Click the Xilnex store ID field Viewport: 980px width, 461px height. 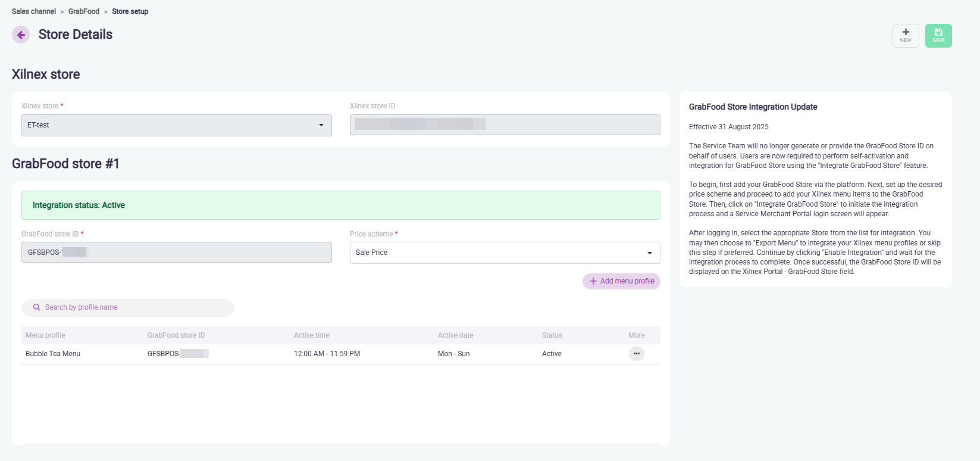tap(505, 124)
